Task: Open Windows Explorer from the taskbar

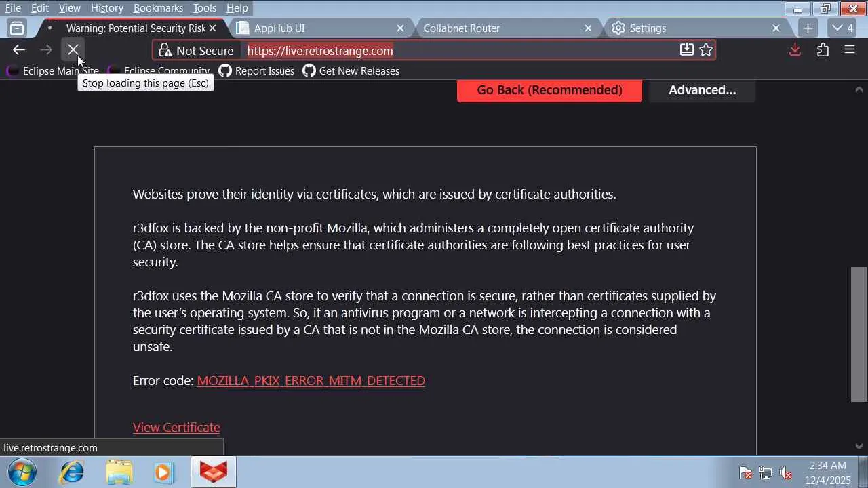Action: (x=118, y=472)
